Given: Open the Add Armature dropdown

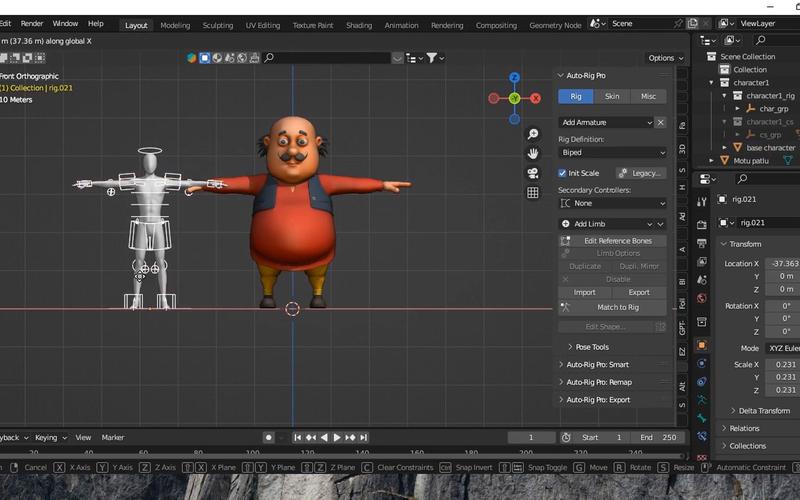Looking at the screenshot, I should [x=606, y=122].
